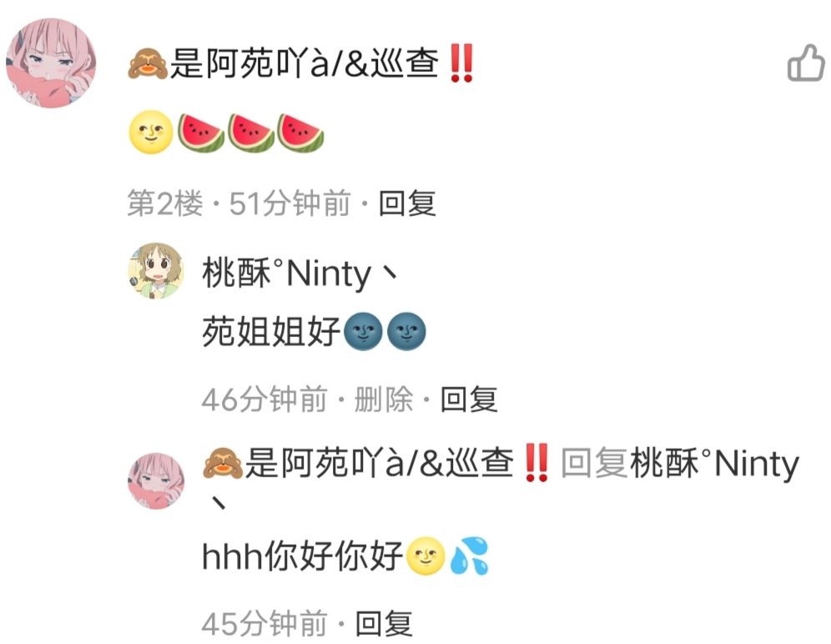The width and height of the screenshot is (831, 644).
Task: Tap the yellow moon face emoji in the first comment
Action: point(150,133)
